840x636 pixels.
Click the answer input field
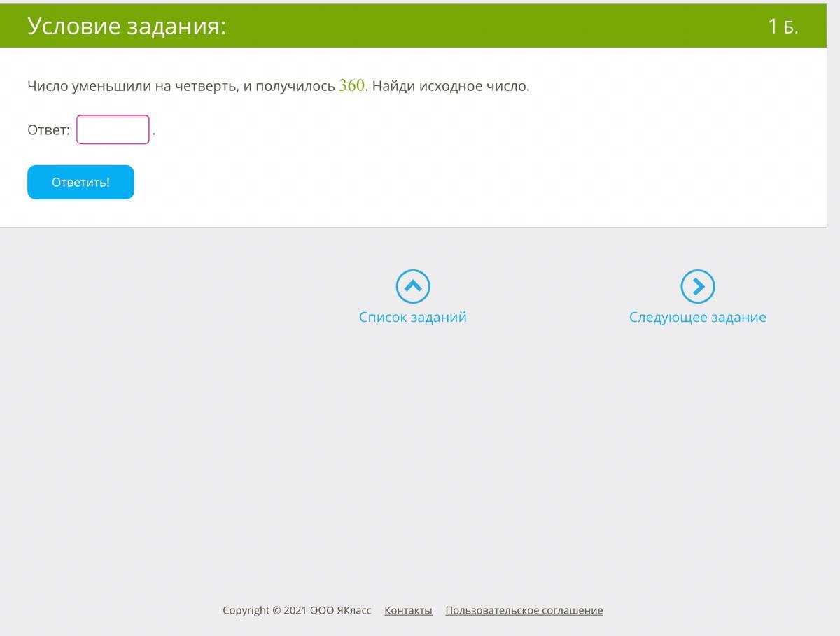coord(113,129)
